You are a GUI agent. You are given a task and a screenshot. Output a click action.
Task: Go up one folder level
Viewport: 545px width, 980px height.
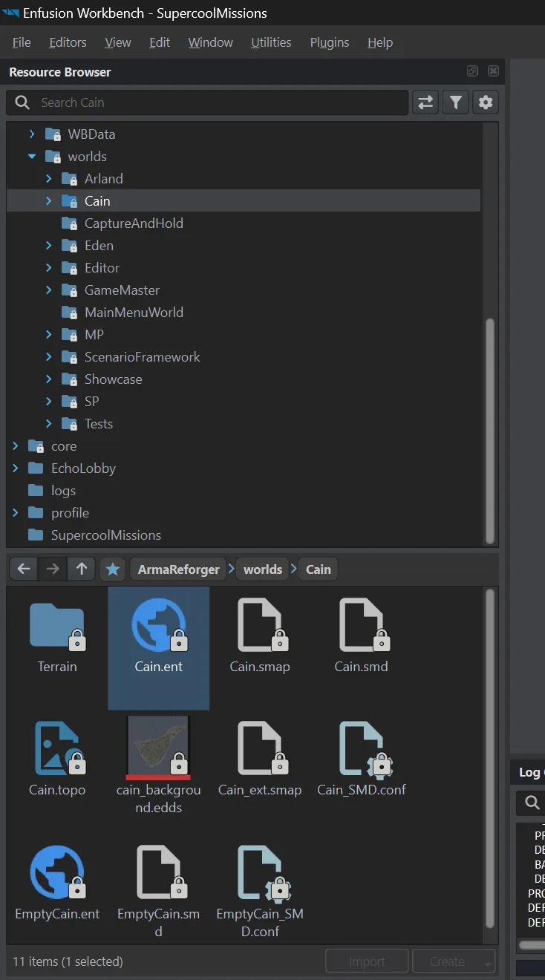click(x=81, y=569)
